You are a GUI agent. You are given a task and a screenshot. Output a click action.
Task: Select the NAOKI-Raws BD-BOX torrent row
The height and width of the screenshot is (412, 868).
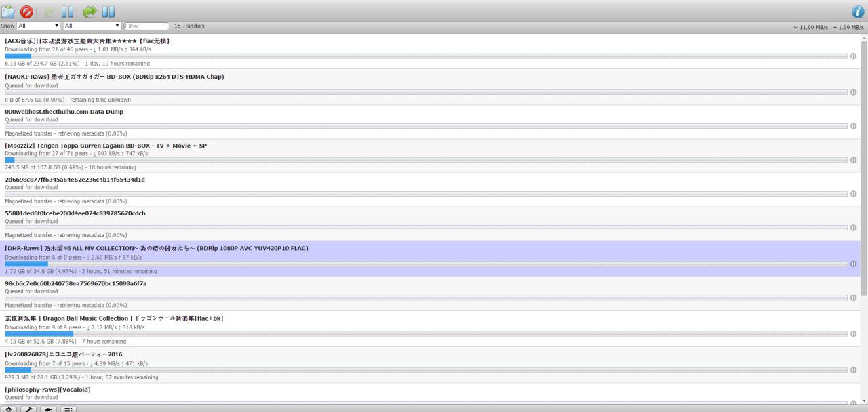click(430, 87)
